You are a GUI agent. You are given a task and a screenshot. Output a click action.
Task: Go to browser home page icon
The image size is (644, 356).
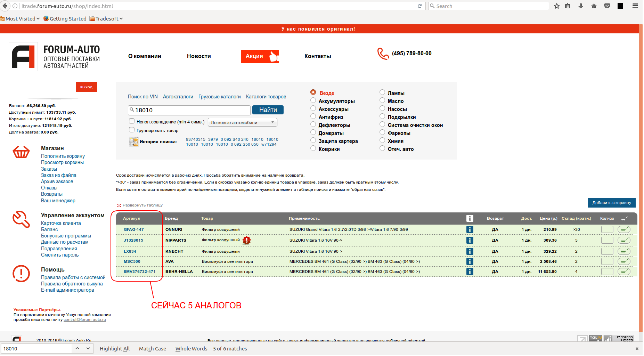pos(594,6)
